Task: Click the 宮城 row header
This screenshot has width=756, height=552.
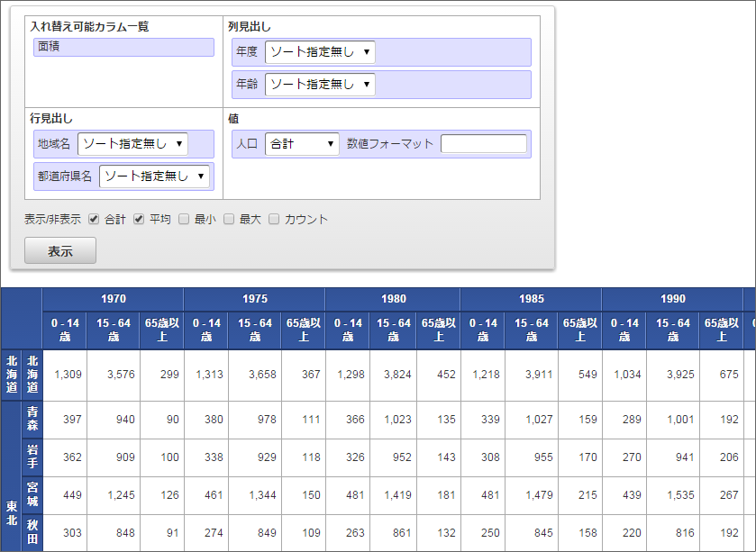Action: [32, 494]
